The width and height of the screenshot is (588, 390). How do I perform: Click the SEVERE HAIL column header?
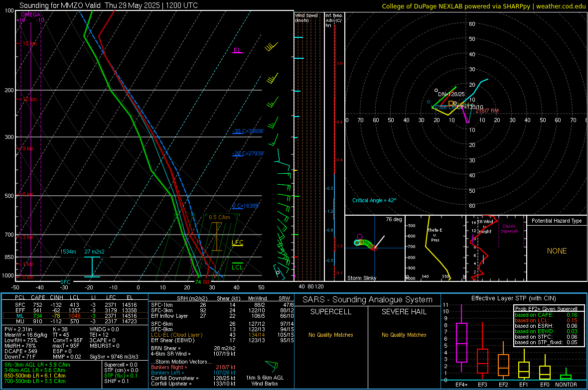click(404, 312)
